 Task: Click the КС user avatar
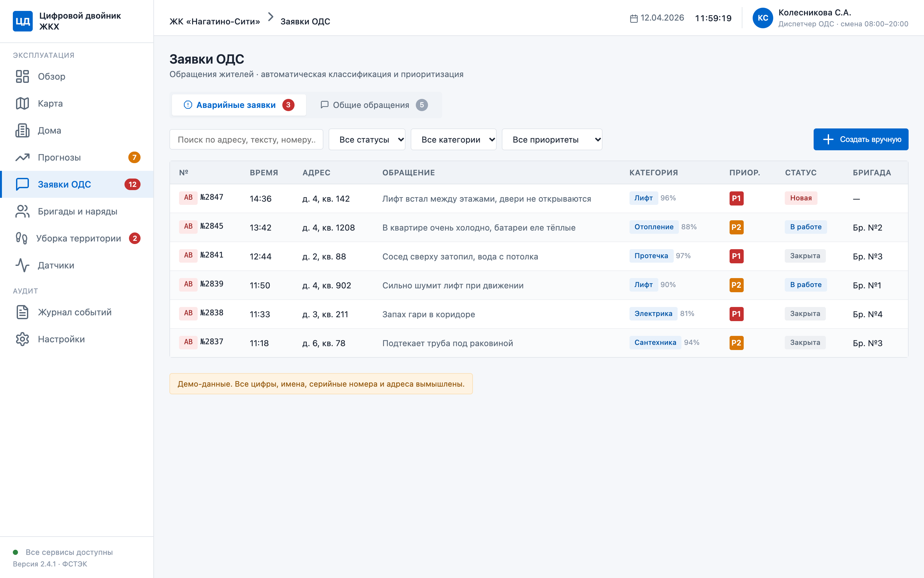(763, 18)
